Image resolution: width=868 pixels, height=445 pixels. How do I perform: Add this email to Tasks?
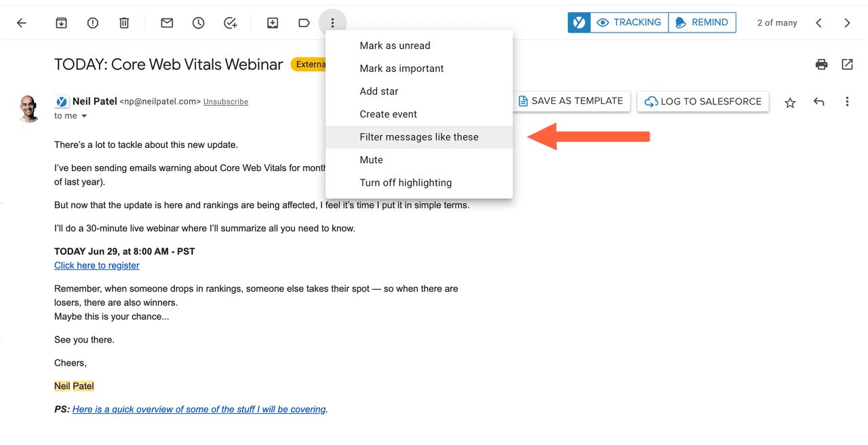coord(230,22)
